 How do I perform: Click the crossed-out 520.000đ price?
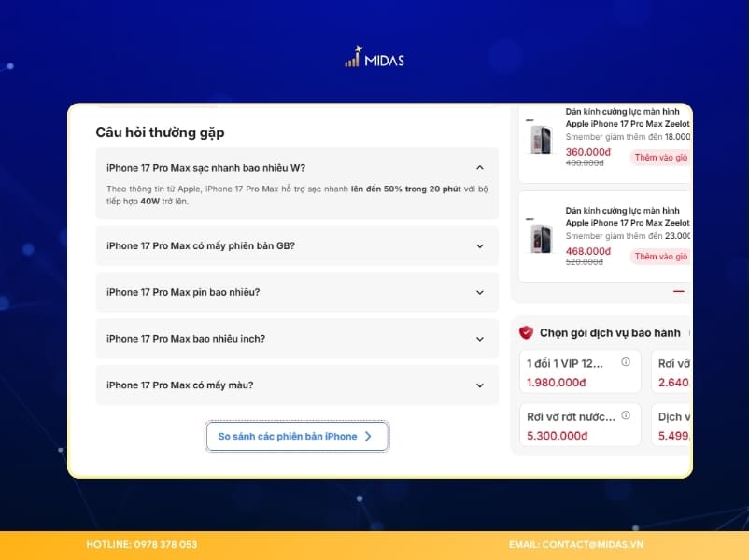(x=585, y=262)
